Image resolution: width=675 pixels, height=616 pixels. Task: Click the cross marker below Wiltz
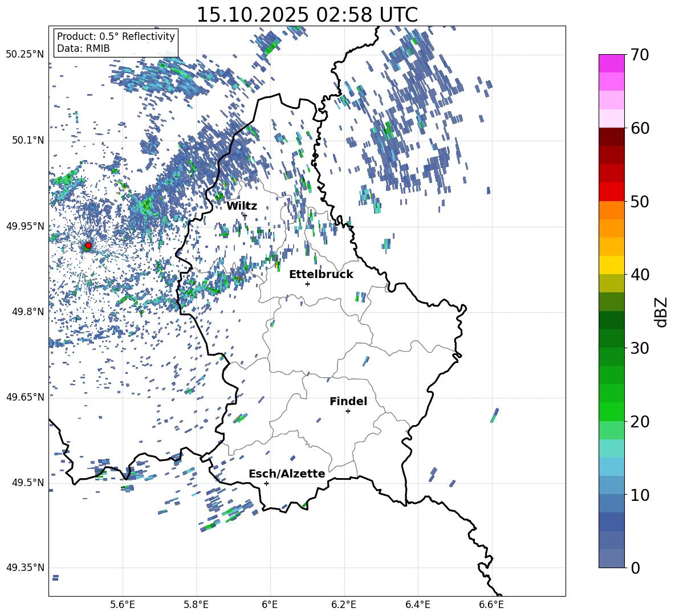pos(245,215)
